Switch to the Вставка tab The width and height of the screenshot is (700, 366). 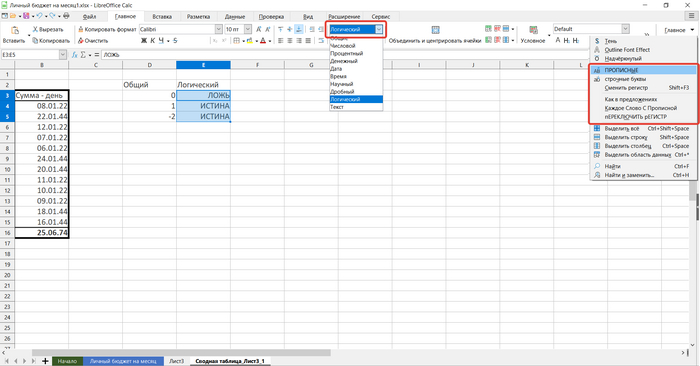pyautogui.click(x=162, y=17)
